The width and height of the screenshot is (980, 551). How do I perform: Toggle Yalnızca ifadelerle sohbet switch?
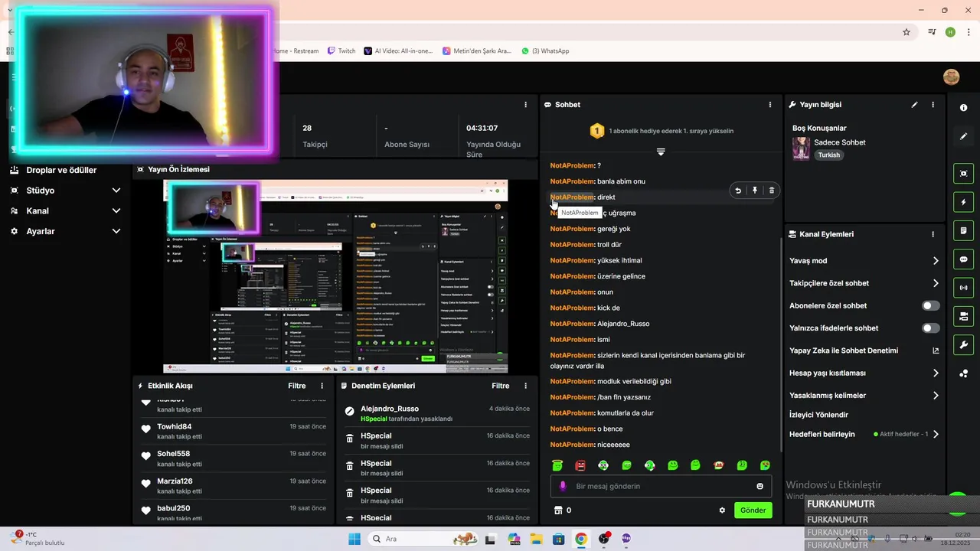[x=930, y=328]
